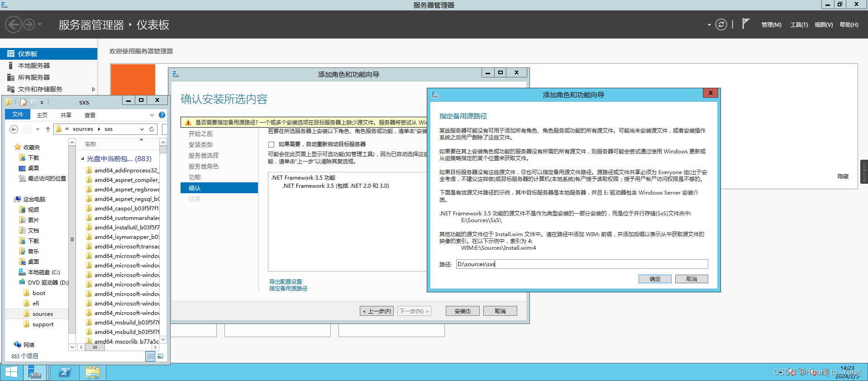Viewport: 868px width, 381px height.
Task: Open the 管理(M) menu
Action: click(772, 25)
